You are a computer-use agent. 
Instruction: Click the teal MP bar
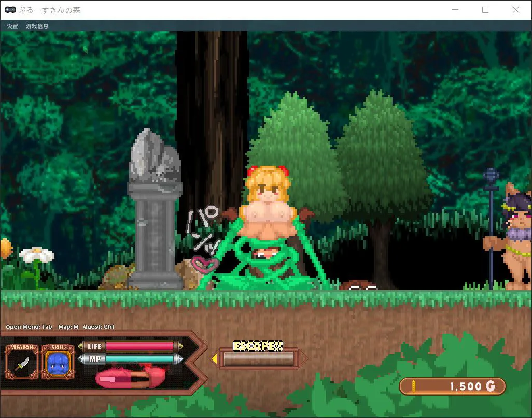(x=139, y=358)
